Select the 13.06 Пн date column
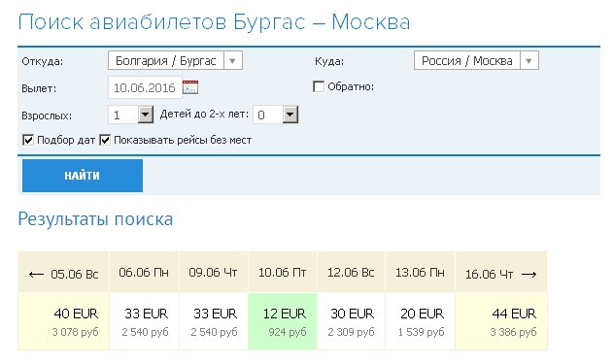The height and width of the screenshot is (364, 614). (420, 273)
